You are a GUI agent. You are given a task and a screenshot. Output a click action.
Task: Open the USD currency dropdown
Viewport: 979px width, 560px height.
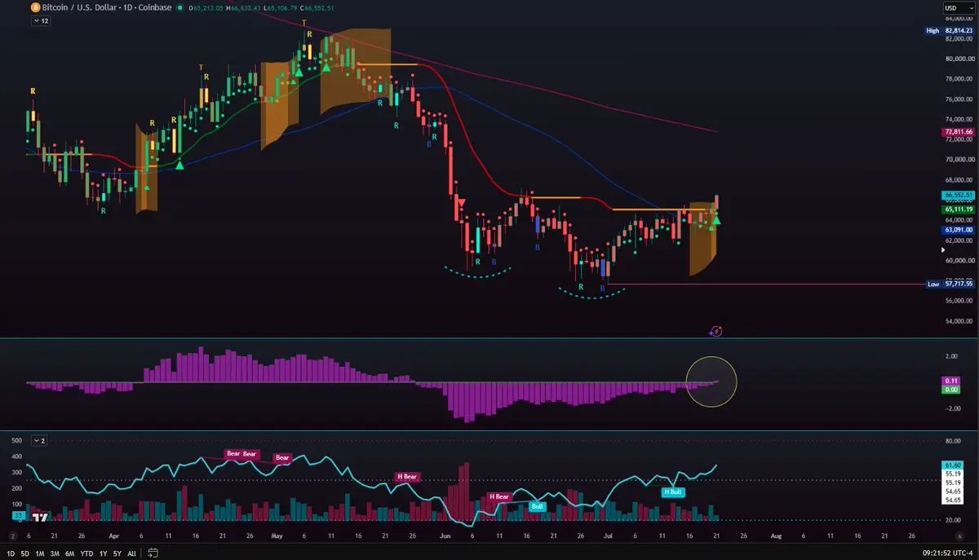(x=958, y=8)
